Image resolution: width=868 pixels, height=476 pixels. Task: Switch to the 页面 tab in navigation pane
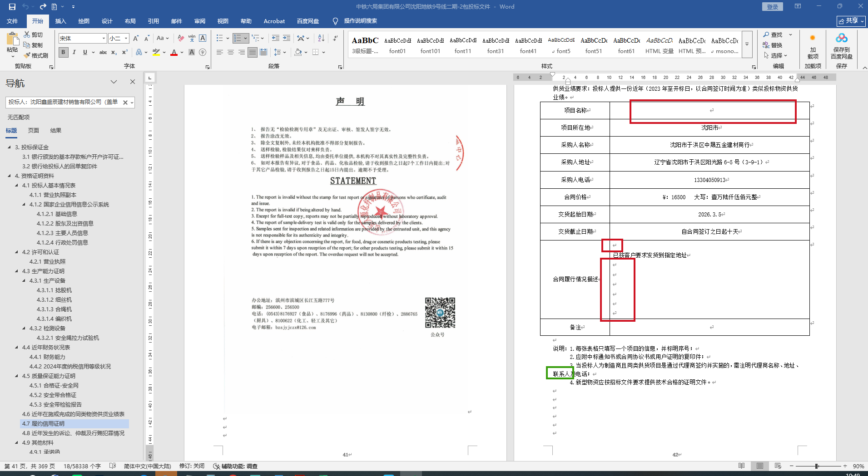pos(34,131)
